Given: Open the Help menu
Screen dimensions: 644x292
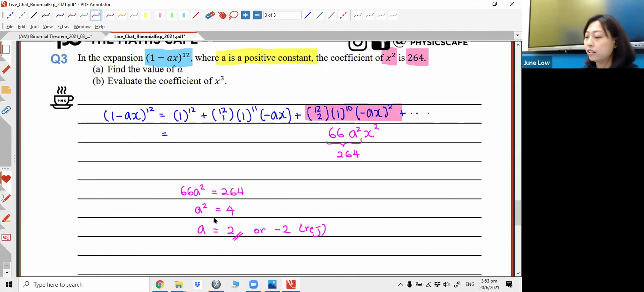Looking at the screenshot, I should [100, 27].
